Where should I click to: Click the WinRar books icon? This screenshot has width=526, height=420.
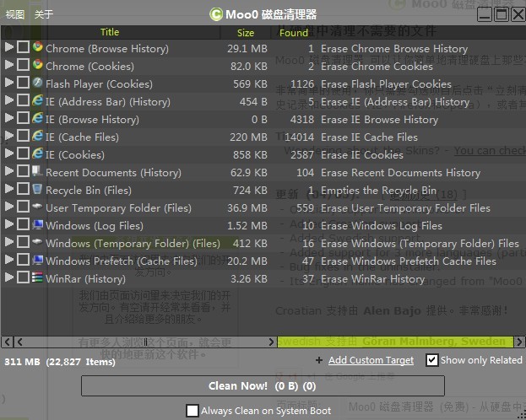click(x=37, y=277)
